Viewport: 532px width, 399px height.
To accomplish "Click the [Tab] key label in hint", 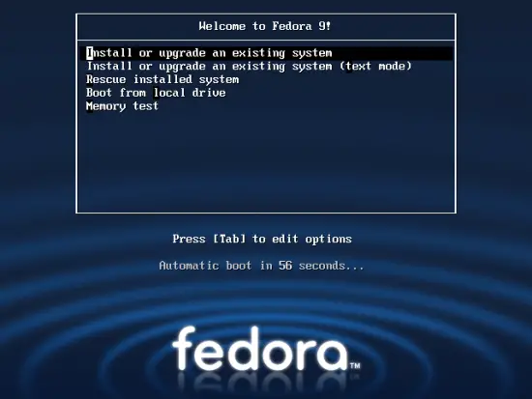I will 229,239.
